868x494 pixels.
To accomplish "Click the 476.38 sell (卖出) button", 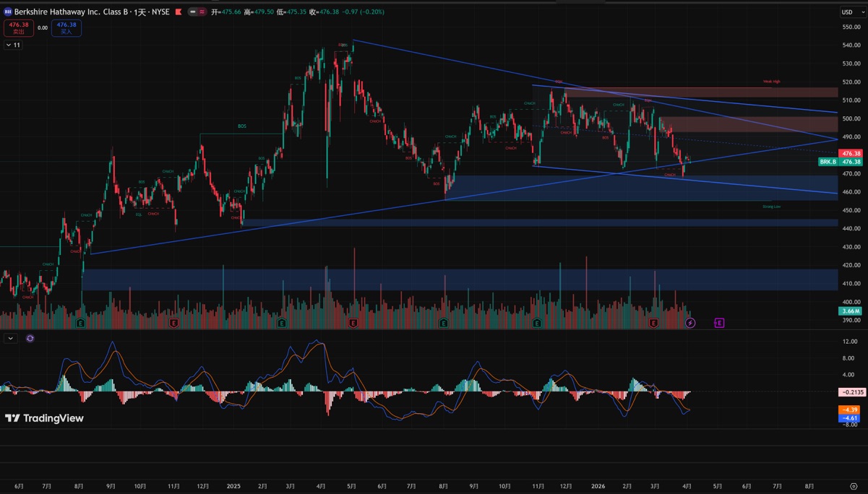I will (19, 28).
